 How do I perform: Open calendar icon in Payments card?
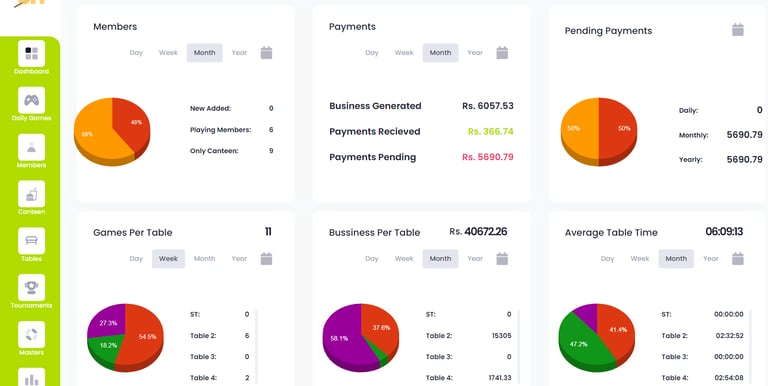coord(502,53)
